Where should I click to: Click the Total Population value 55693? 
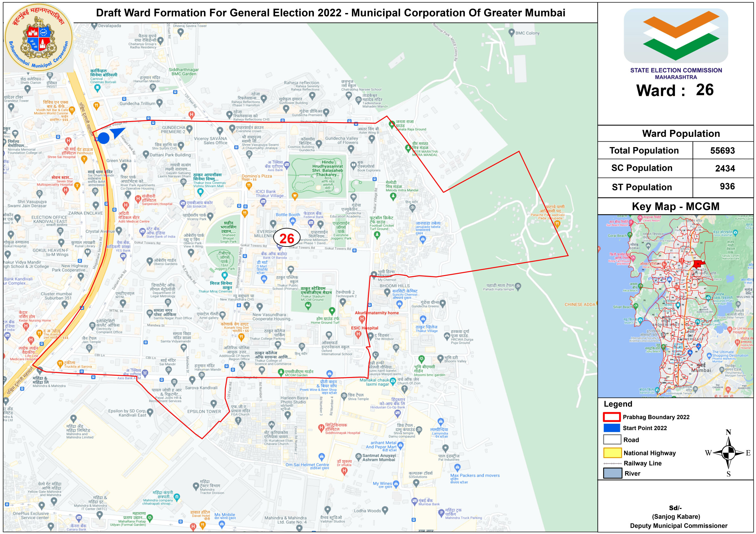pyautogui.click(x=722, y=151)
